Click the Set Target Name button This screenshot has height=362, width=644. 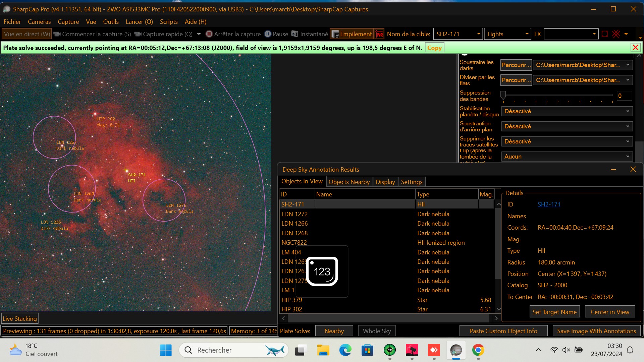coord(554,312)
